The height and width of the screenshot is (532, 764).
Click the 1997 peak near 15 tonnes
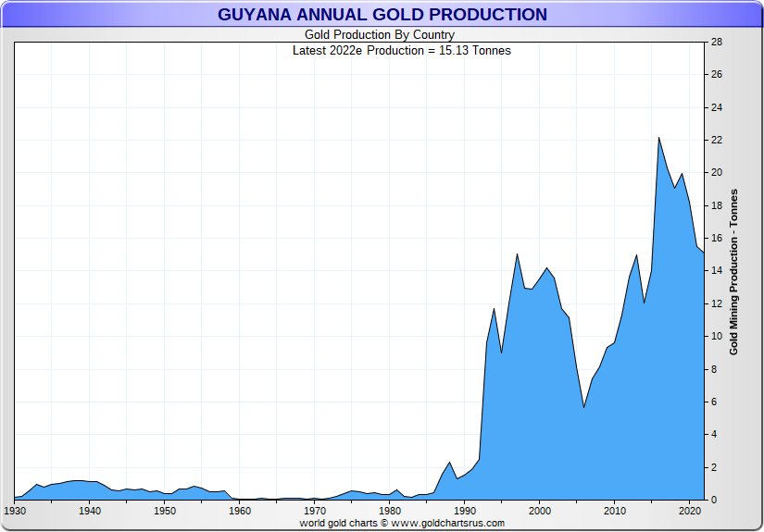coord(517,254)
